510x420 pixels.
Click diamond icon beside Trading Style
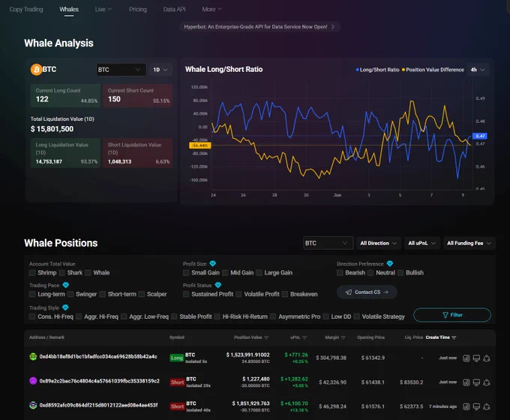coord(65,307)
